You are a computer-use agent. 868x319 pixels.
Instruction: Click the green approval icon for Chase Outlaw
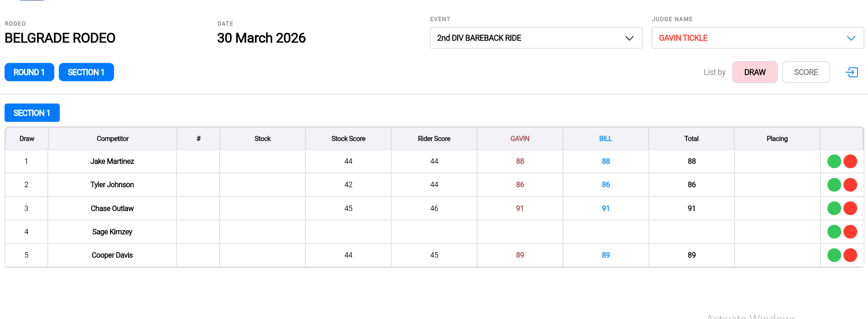point(834,208)
